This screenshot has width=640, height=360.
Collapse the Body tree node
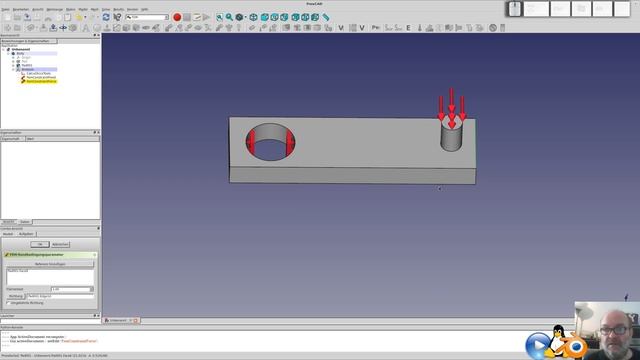coord(9,53)
